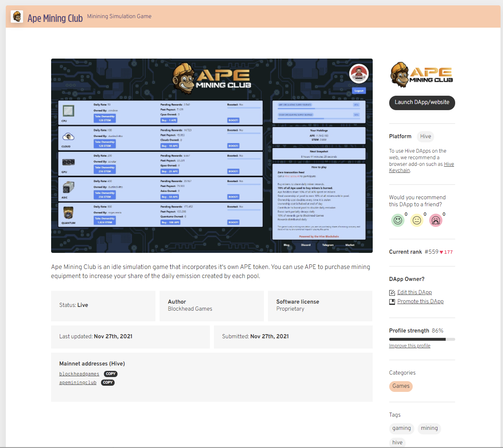Open the Promote this DApp link
This screenshot has width=503, height=448.
click(420, 301)
